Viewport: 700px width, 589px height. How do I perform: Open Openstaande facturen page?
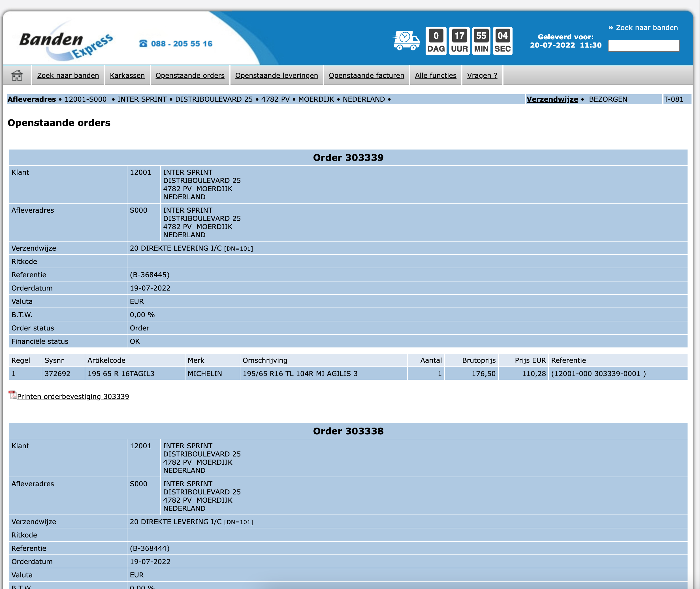(x=366, y=75)
